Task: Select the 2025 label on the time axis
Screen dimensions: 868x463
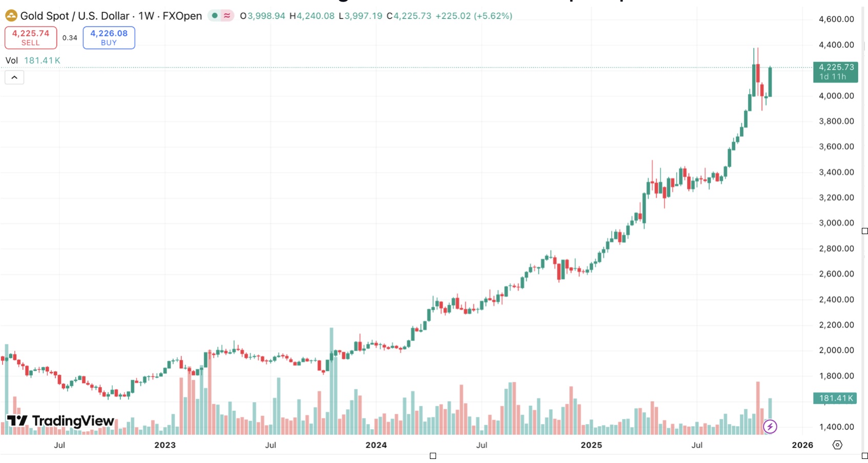Action: [592, 445]
